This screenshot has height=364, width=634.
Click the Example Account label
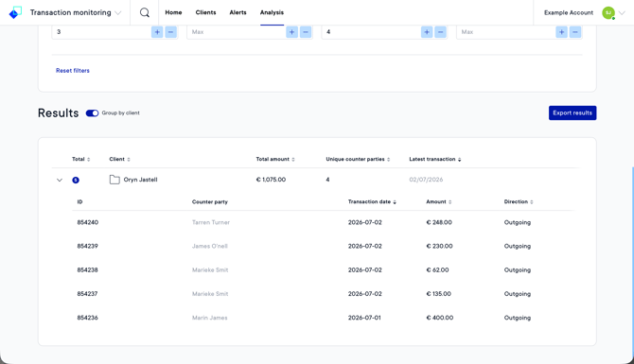click(569, 12)
